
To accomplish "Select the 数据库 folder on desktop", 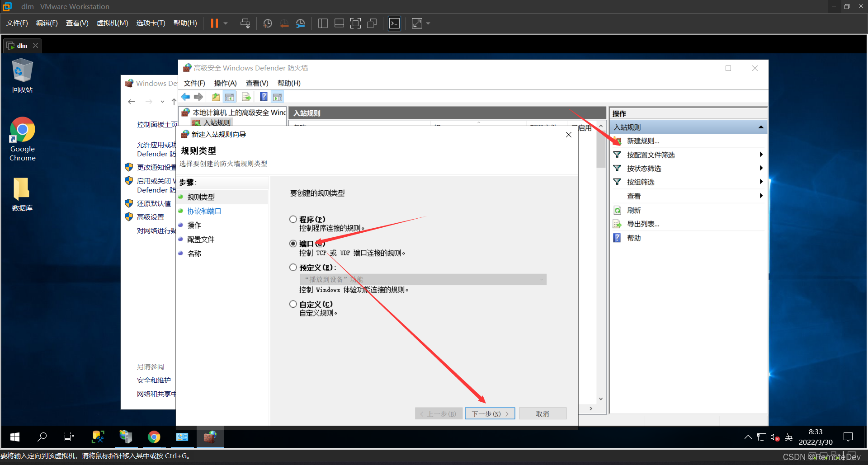I will tap(22, 194).
